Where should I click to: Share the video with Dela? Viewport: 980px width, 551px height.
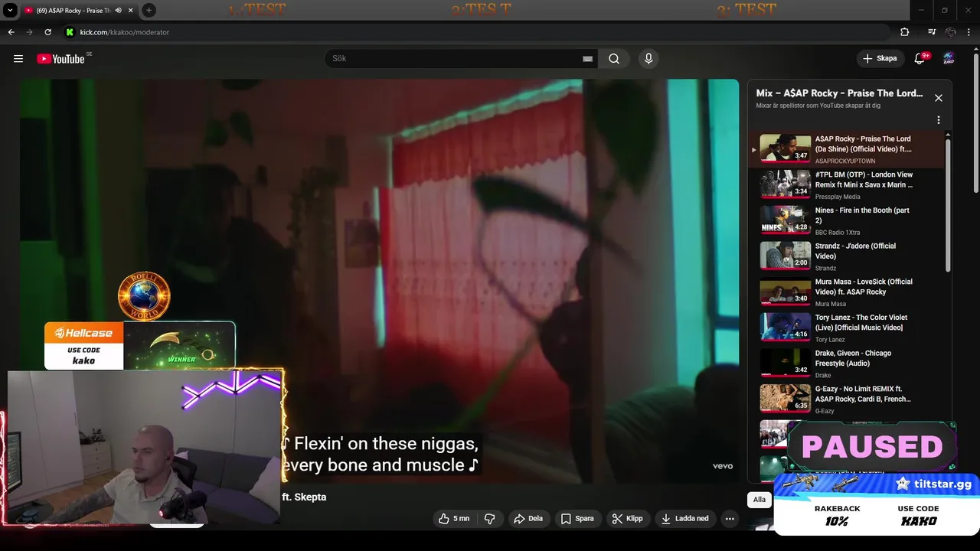click(528, 519)
